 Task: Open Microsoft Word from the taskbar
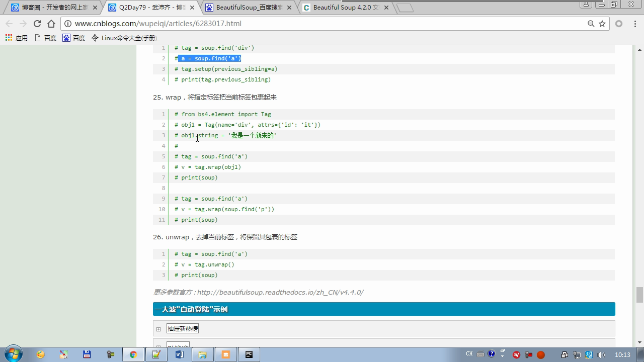[180, 354]
